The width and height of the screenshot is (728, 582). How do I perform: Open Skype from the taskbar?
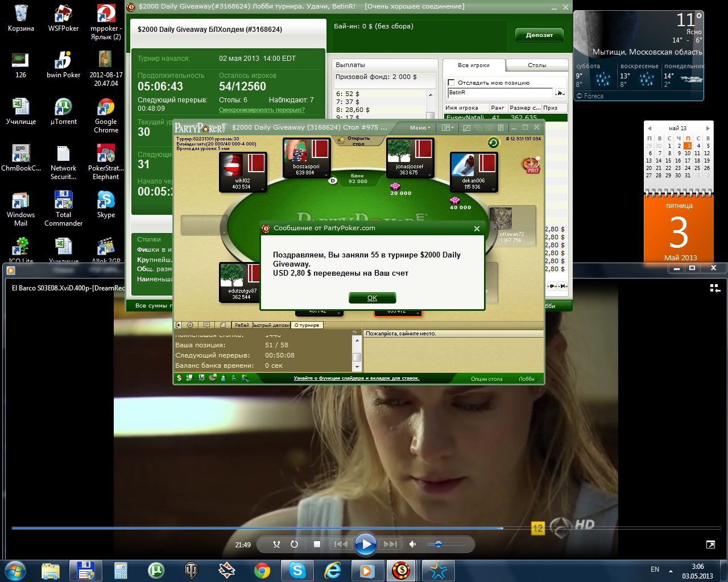297,570
